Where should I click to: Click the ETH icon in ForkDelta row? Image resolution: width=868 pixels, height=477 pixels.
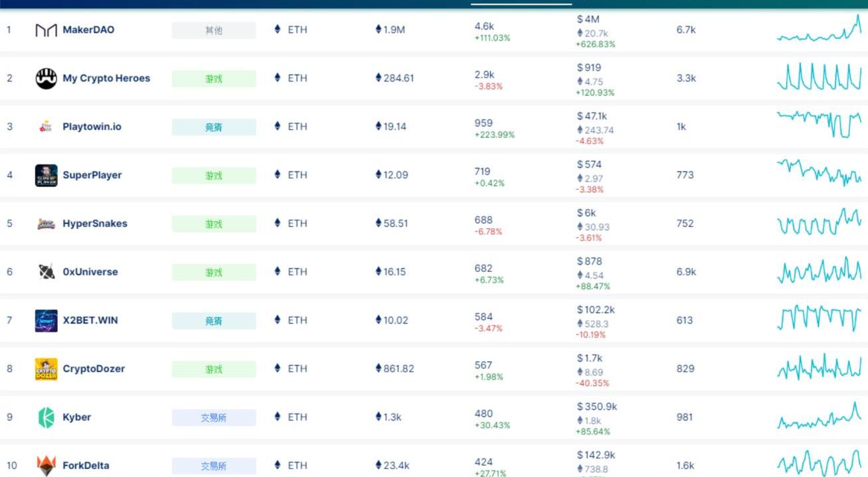coord(278,465)
